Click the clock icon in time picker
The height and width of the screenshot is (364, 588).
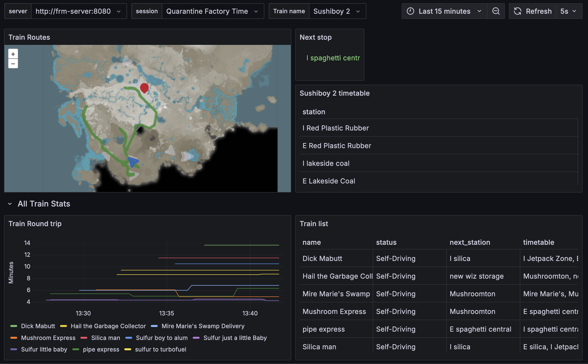pos(410,11)
